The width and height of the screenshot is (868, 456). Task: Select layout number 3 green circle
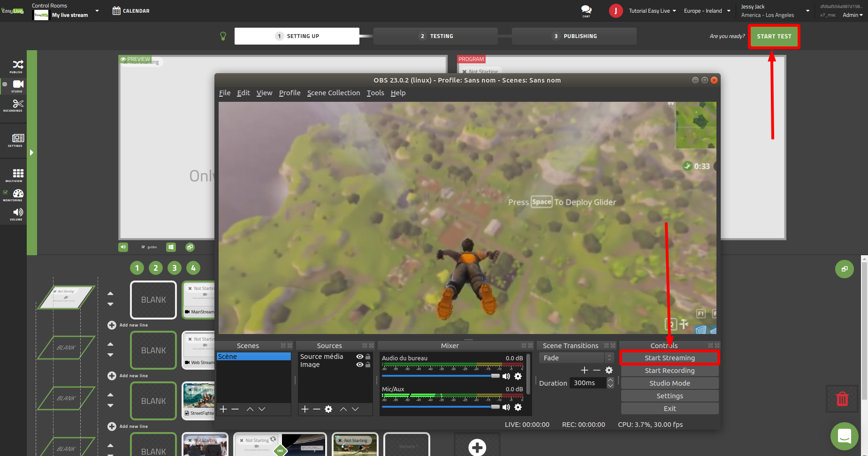point(175,268)
